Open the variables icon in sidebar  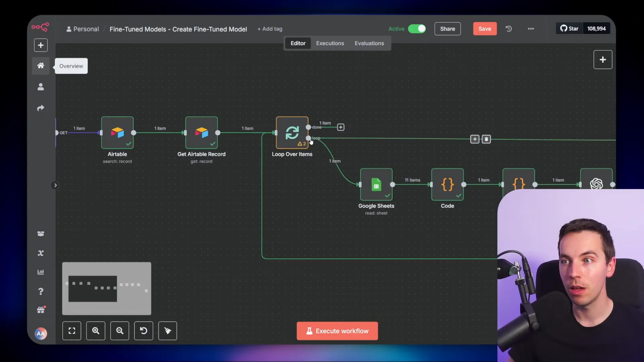41,253
